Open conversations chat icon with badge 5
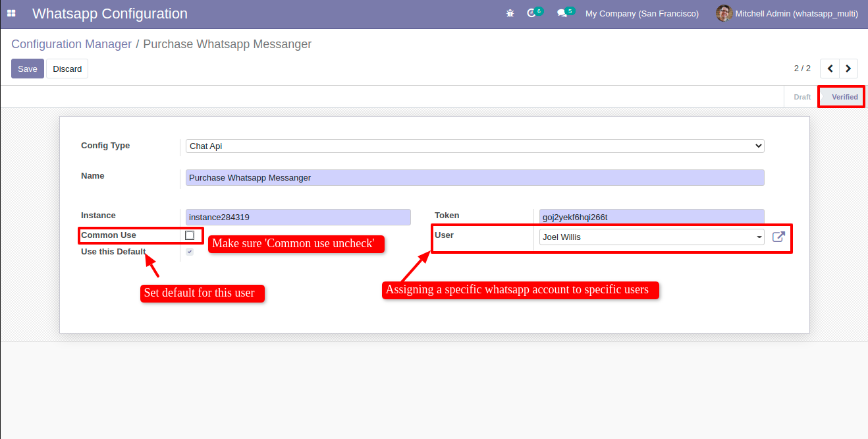This screenshot has width=868, height=439. pos(566,13)
